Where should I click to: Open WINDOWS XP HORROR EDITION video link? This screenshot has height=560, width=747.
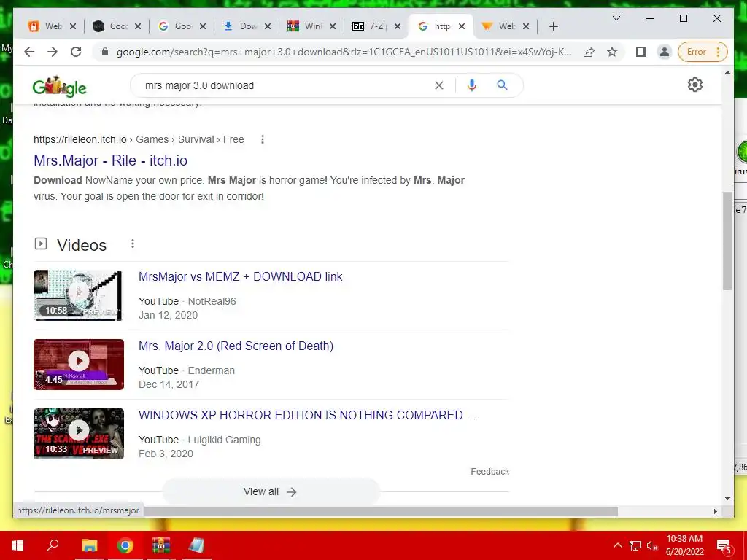pyautogui.click(x=307, y=415)
